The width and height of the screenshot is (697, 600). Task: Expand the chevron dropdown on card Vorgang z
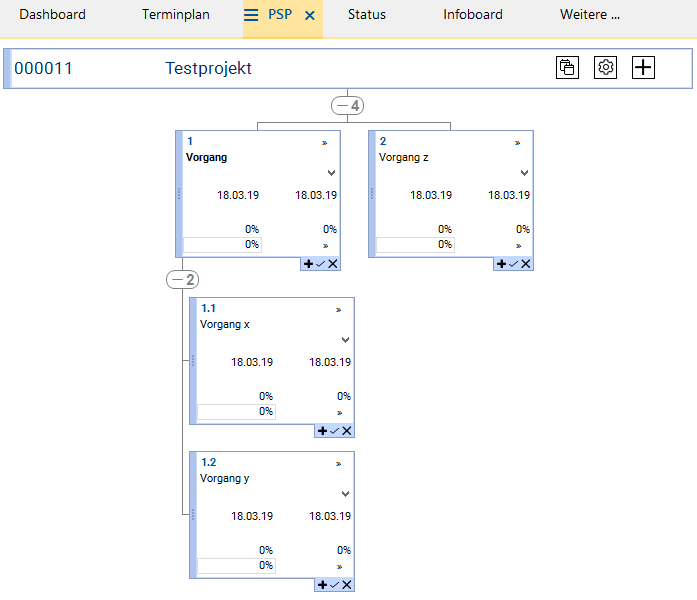point(524,173)
